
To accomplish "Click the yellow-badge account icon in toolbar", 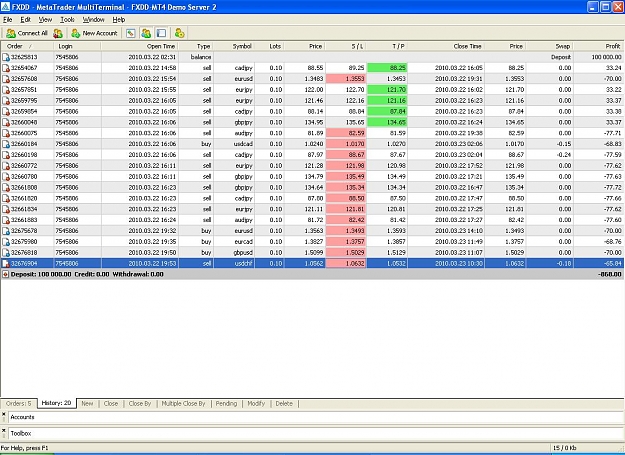I will [179, 33].
